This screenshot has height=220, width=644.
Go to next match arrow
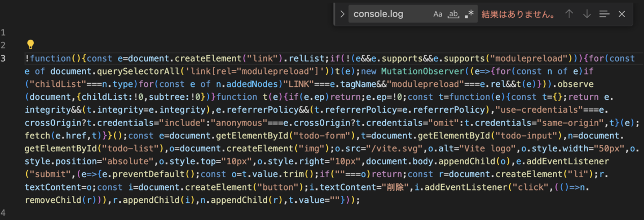pyautogui.click(x=587, y=14)
